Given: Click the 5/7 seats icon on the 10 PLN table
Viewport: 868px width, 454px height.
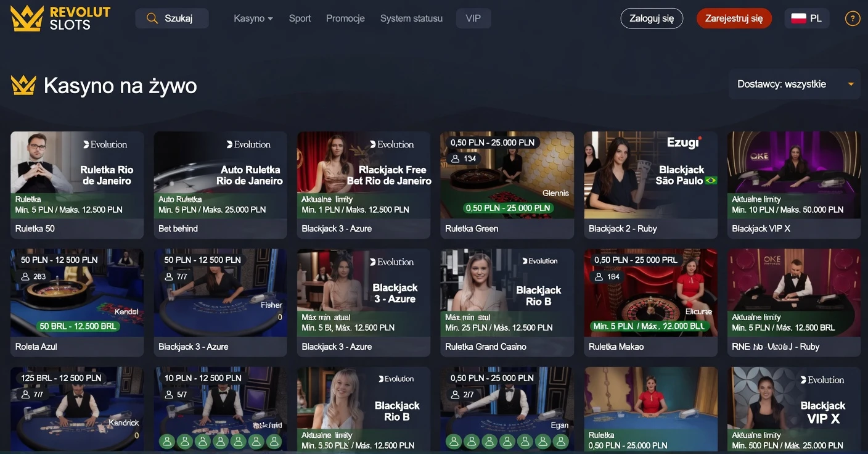Looking at the screenshot, I should click(169, 394).
